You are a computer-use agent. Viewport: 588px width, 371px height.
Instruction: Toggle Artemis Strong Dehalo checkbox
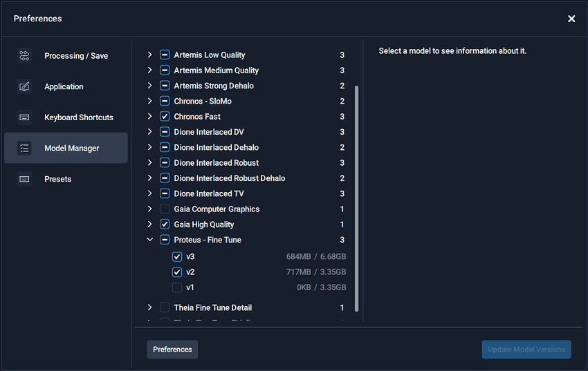pos(165,86)
